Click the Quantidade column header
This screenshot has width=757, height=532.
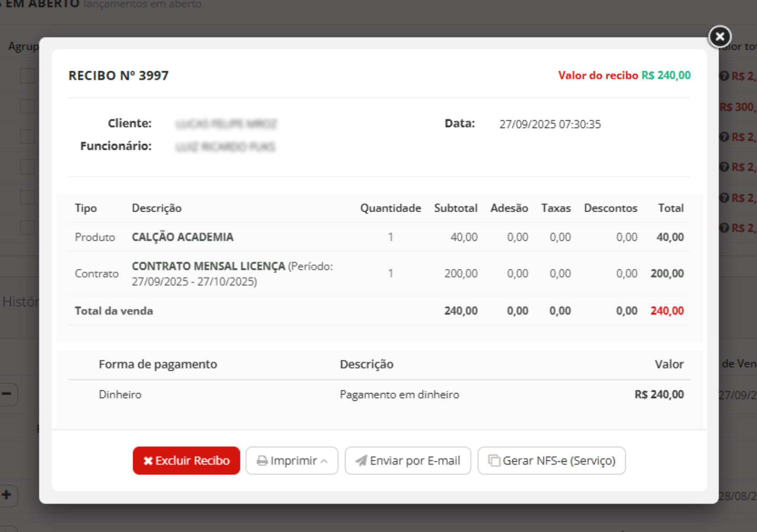391,208
